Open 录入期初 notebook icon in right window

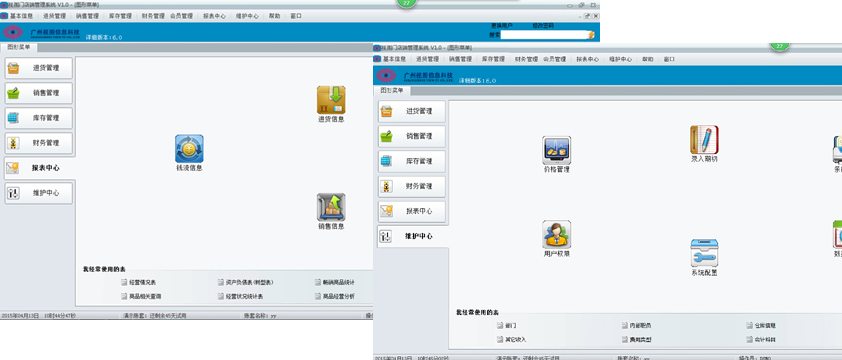pyautogui.click(x=704, y=140)
